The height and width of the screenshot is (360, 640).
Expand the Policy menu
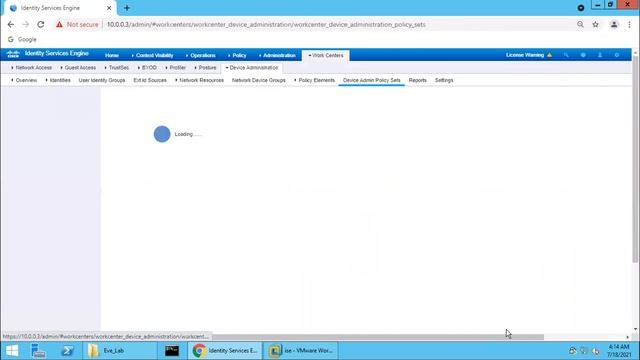click(237, 55)
